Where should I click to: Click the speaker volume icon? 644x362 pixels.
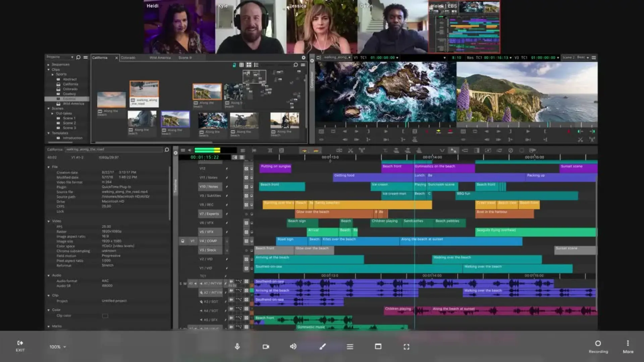point(293,346)
